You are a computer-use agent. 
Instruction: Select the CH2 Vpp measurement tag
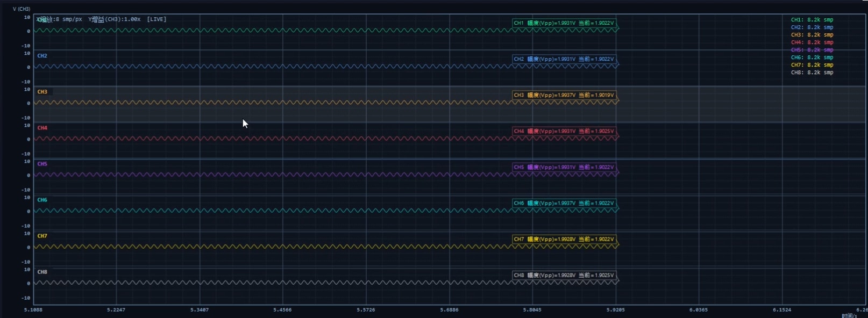(x=564, y=59)
